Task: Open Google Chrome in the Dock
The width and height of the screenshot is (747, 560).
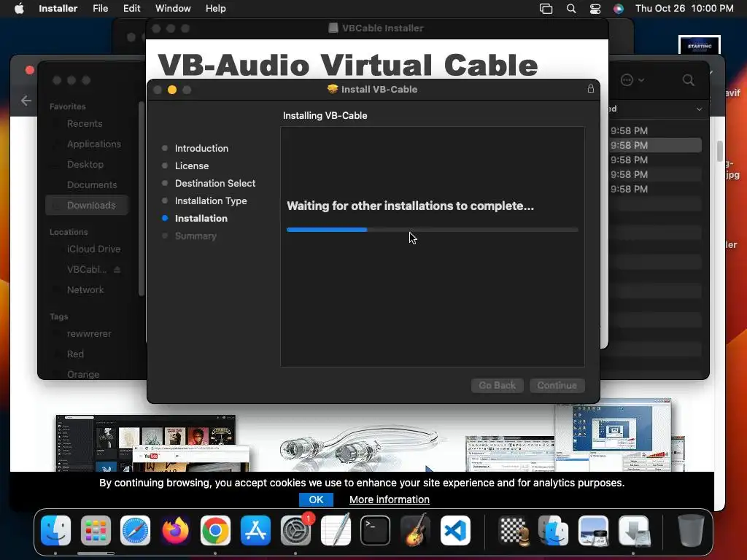Action: [x=215, y=530]
